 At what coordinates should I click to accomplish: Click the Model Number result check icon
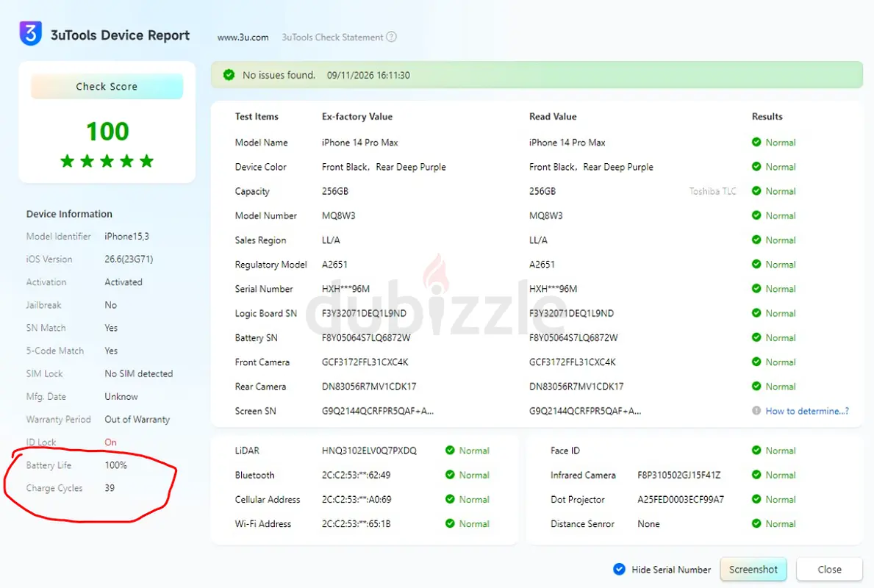point(756,215)
